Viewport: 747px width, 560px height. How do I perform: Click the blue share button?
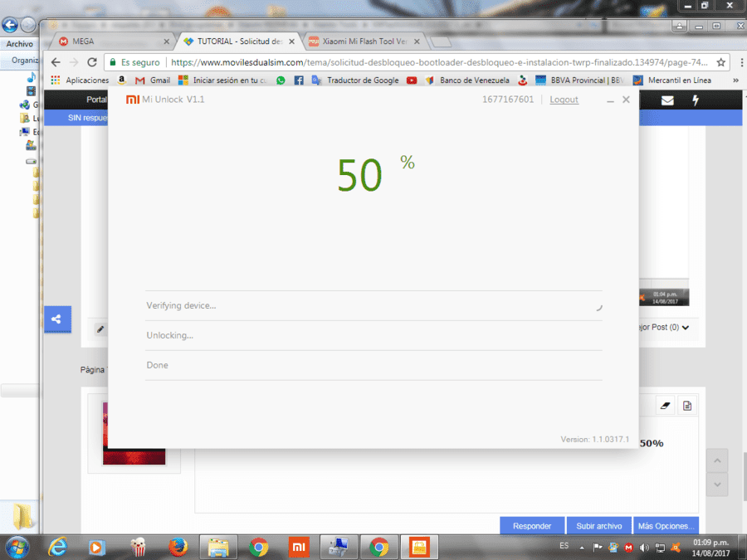tap(57, 319)
